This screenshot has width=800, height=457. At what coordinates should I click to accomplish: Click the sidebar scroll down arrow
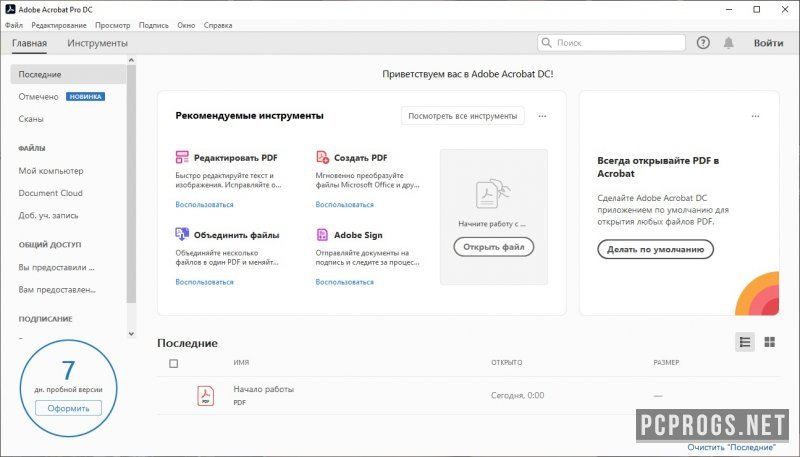click(131, 334)
